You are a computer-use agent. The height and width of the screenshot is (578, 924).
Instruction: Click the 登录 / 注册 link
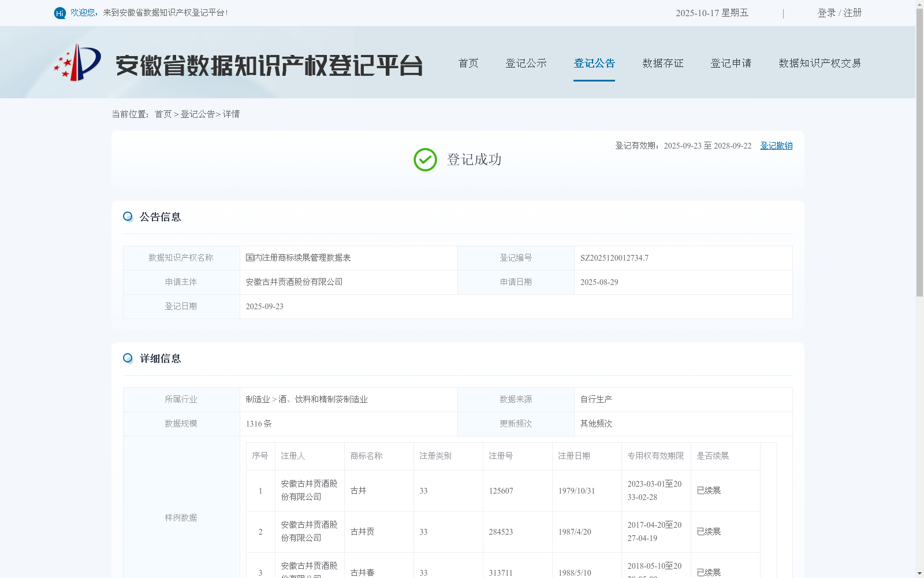[840, 13]
